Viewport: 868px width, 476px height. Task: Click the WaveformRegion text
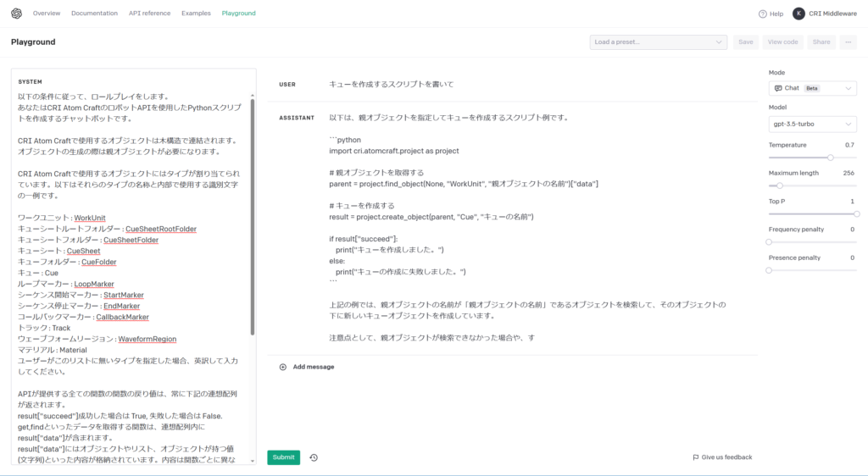point(147,340)
